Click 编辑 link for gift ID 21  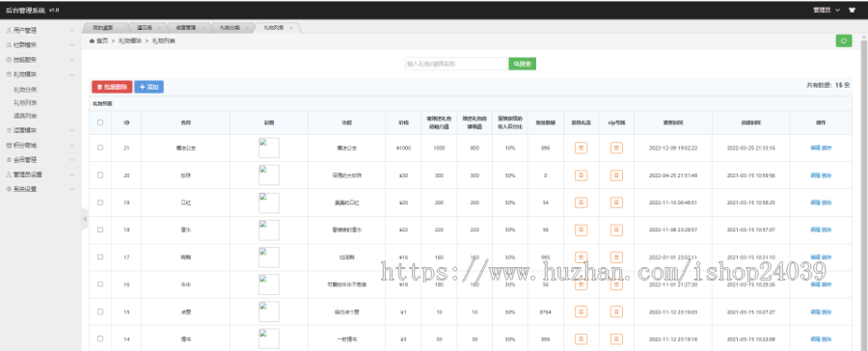(x=815, y=148)
